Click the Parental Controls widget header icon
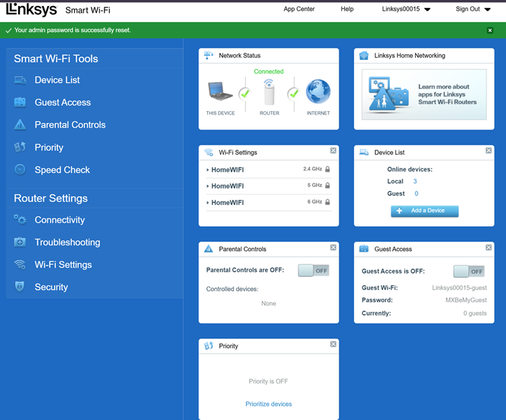 click(x=208, y=249)
